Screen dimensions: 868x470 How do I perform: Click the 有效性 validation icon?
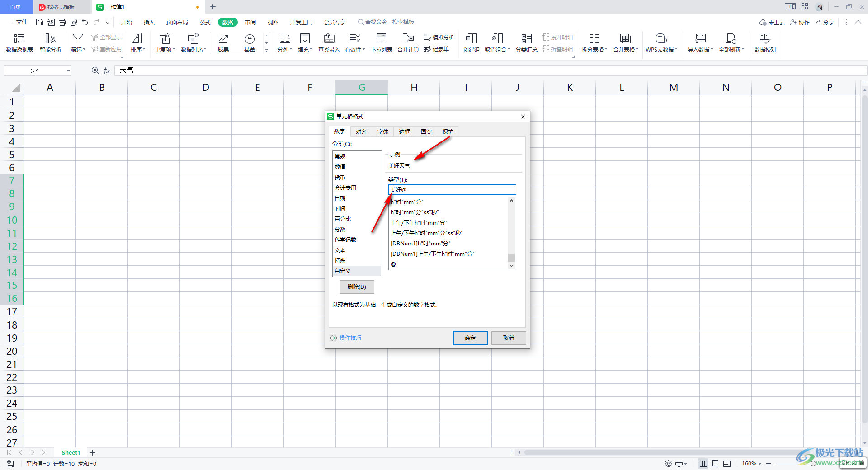click(355, 39)
